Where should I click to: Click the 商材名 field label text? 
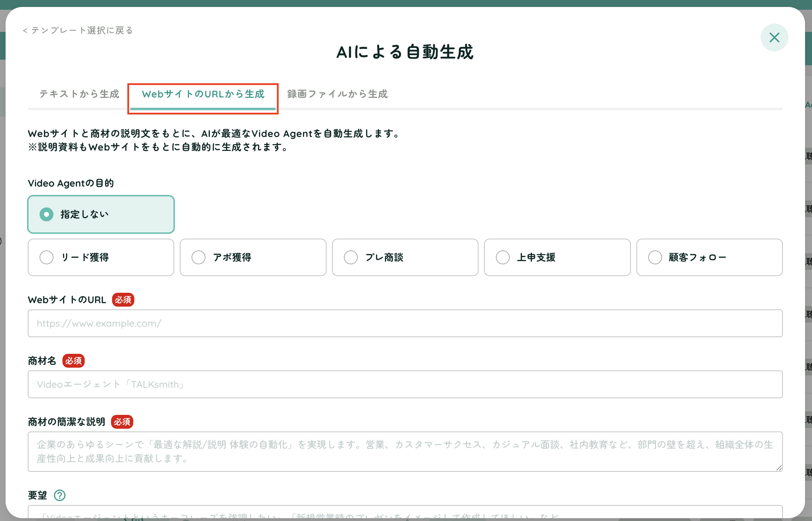(x=42, y=361)
